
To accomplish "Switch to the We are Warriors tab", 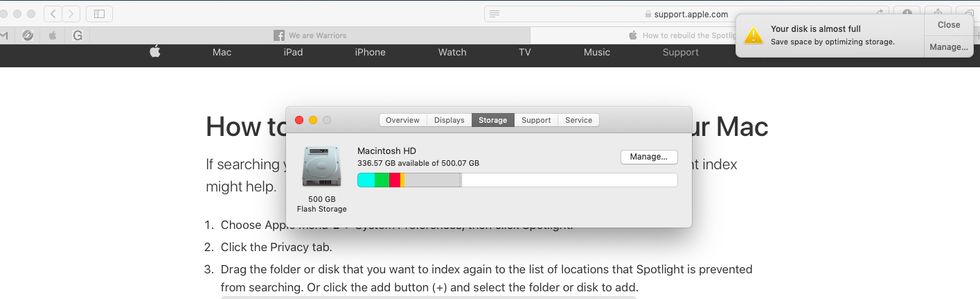I will [x=310, y=35].
